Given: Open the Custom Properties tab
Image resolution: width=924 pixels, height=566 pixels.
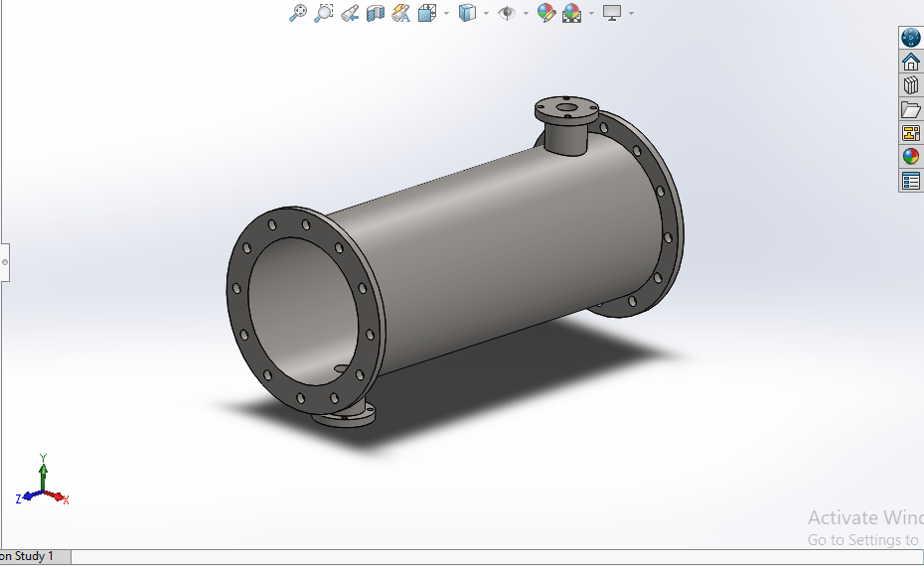Looking at the screenshot, I should click(911, 181).
